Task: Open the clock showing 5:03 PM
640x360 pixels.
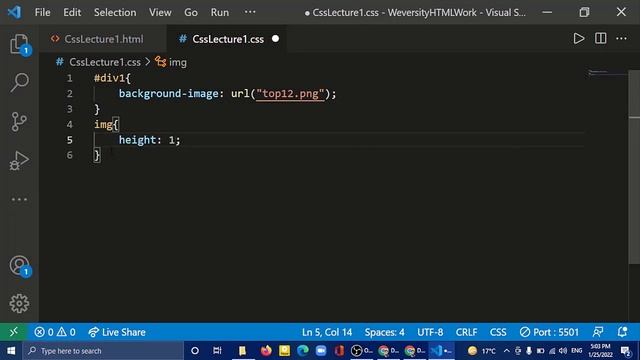Action: [x=600, y=351]
